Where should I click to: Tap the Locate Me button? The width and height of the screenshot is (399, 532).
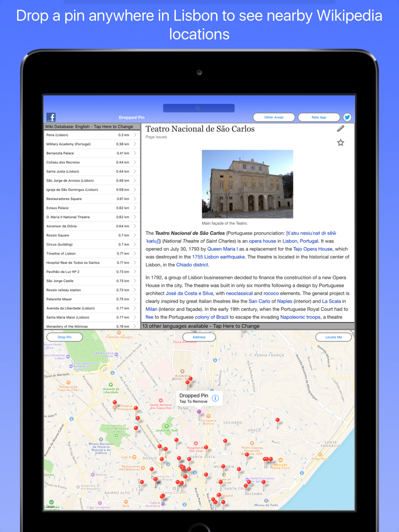pyautogui.click(x=334, y=337)
